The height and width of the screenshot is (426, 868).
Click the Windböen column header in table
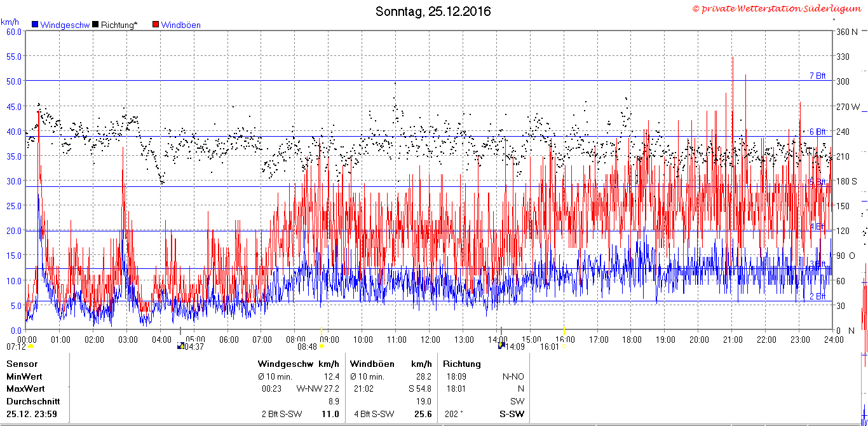(372, 364)
